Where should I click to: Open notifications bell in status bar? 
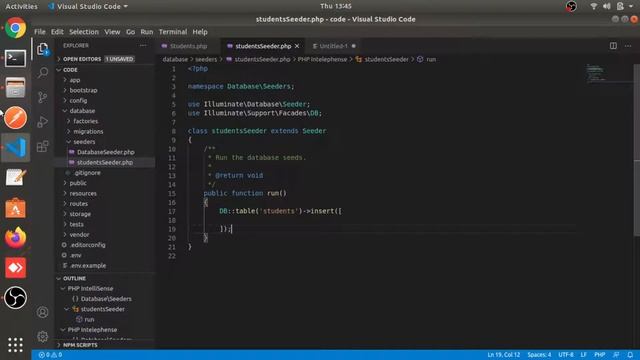pyautogui.click(x=630, y=355)
